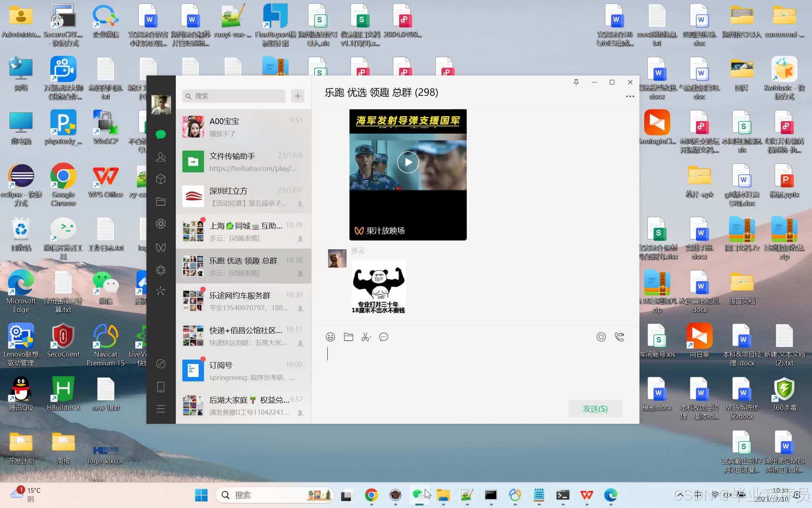Select the HBuilder X desktop icon
Screen dimensions: 812x508
pos(63,394)
